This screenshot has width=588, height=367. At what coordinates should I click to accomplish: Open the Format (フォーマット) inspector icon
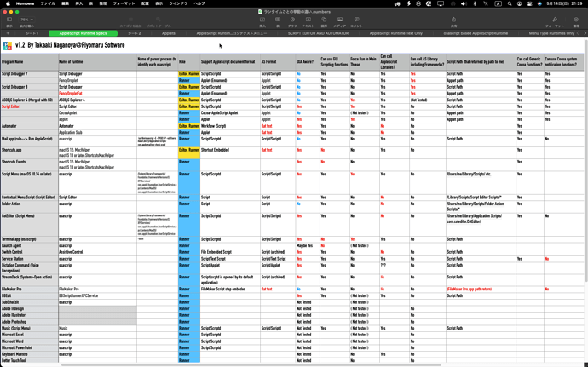[555, 20]
